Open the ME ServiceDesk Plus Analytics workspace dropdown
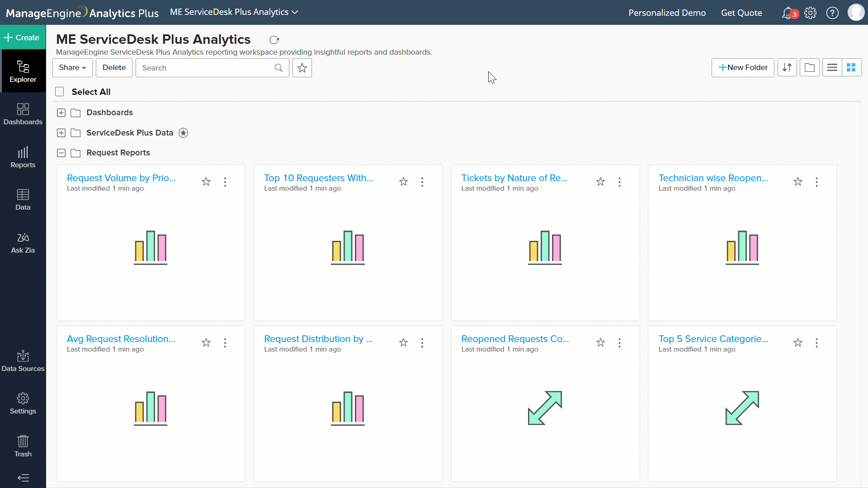The height and width of the screenshot is (488, 868). [234, 12]
